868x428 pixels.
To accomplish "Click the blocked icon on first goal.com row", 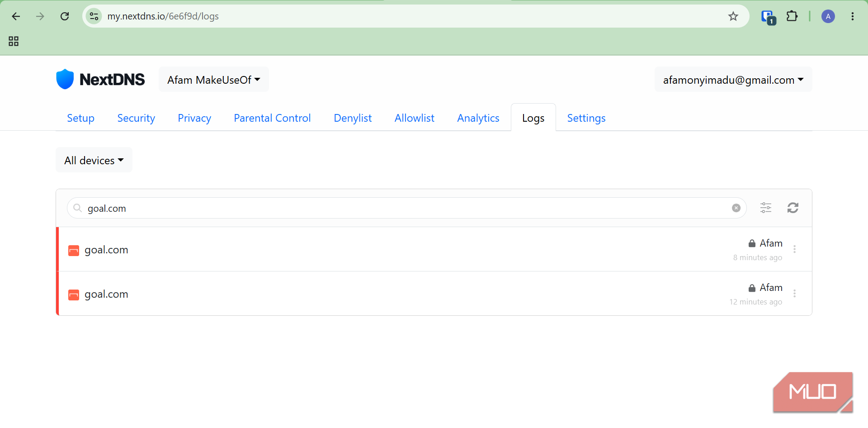I will [74, 250].
